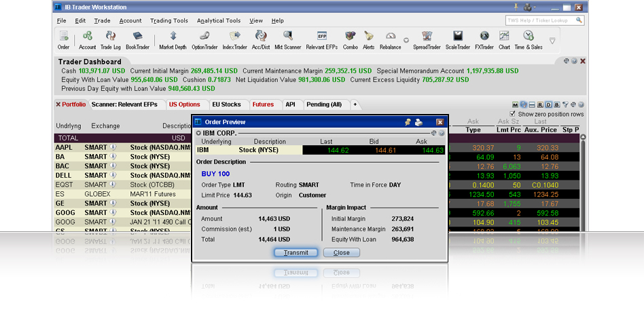Viewport: 644px width, 312px height.
Task: Switch to the Futures tab
Action: pos(263,104)
